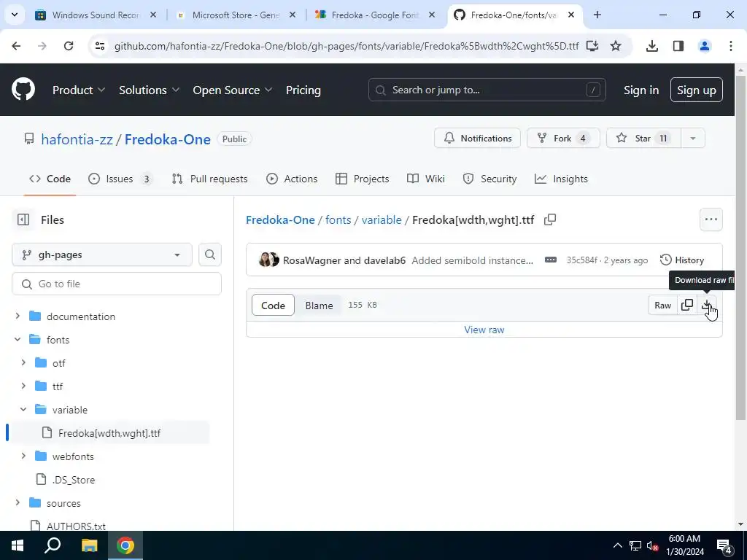Expand the webfonts folder
747x560 pixels.
[23, 456]
